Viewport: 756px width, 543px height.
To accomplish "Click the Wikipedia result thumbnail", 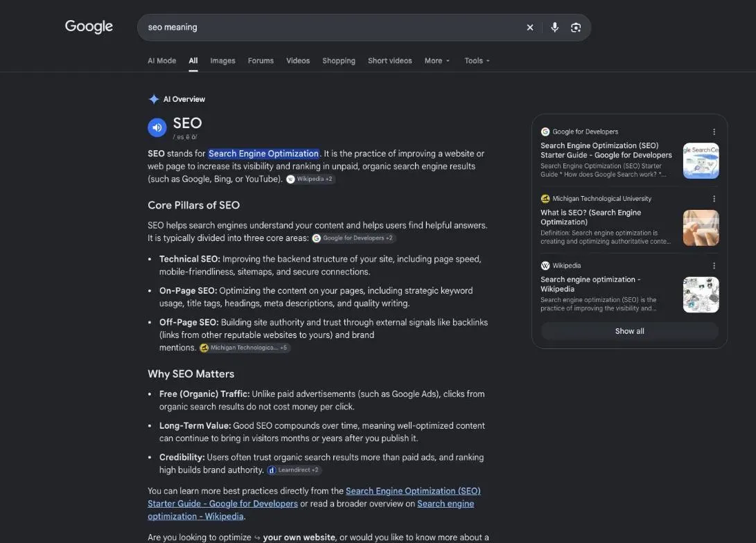I will (x=701, y=295).
